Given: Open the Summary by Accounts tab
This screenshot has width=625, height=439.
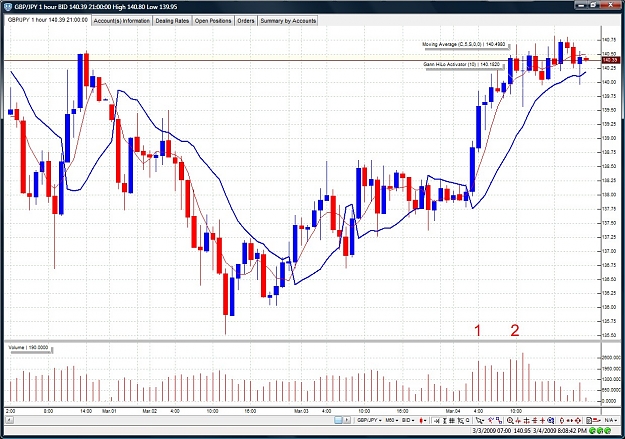Looking at the screenshot, I should 288,21.
